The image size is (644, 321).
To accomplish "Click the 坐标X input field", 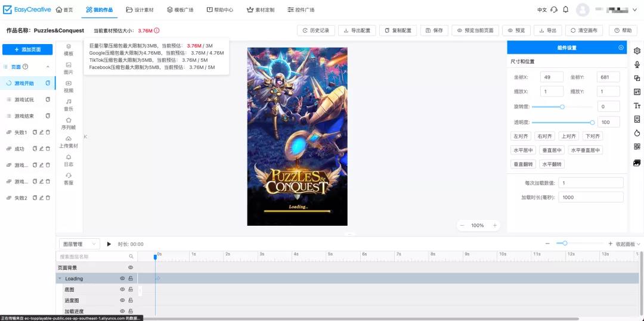I will 552,77.
